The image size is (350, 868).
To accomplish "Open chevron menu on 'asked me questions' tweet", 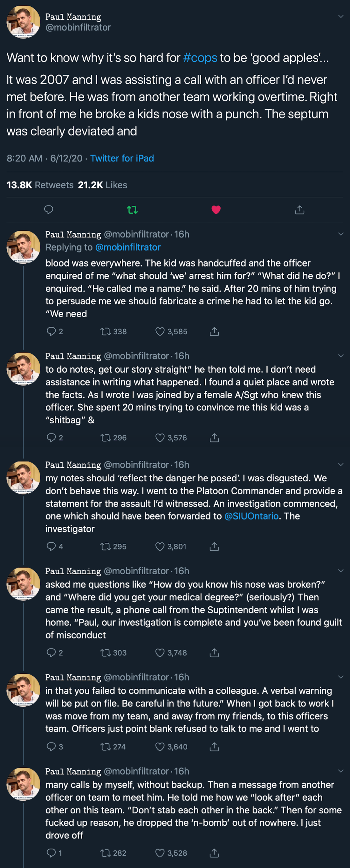I will tap(340, 570).
